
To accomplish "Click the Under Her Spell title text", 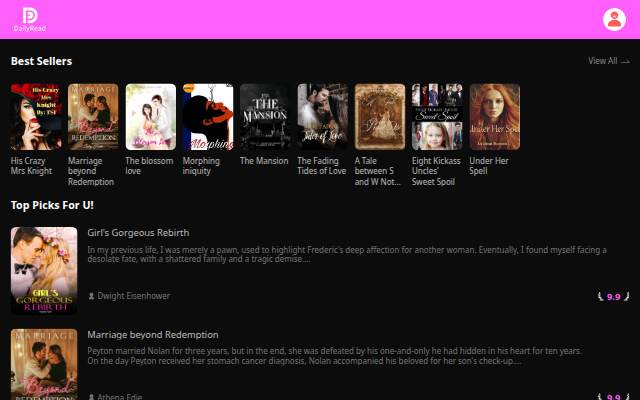I will (x=489, y=166).
